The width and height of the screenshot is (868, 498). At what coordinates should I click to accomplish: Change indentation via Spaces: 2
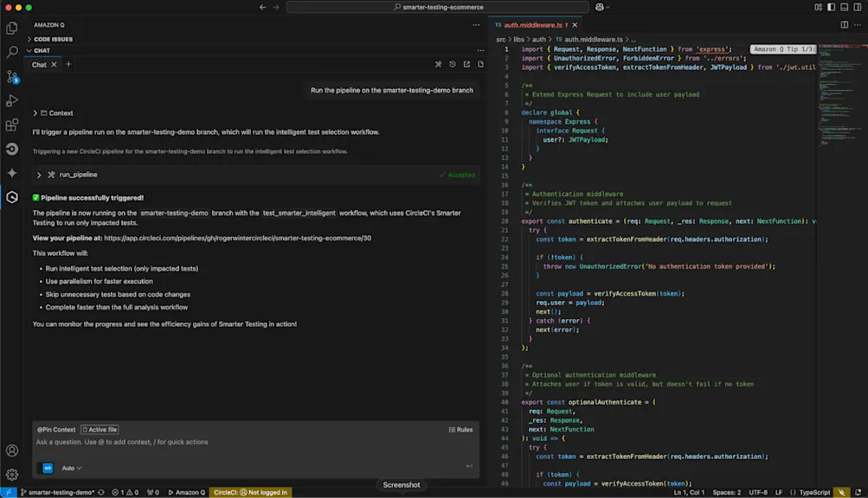coord(726,493)
